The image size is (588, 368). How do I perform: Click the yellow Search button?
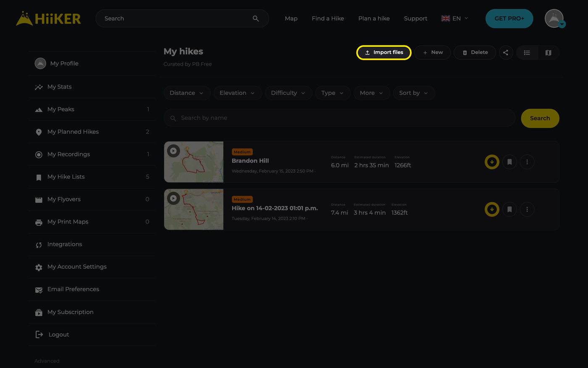point(540,118)
